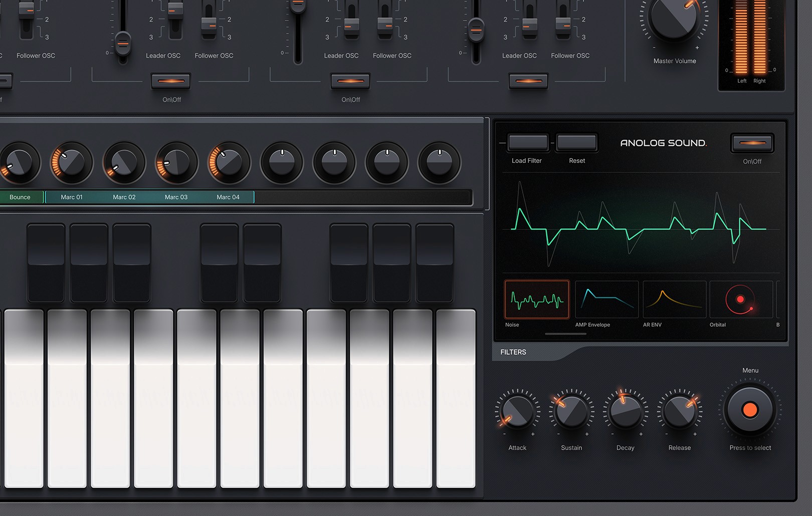Click the Marc 04 preset label
The image size is (812, 516).
229,197
